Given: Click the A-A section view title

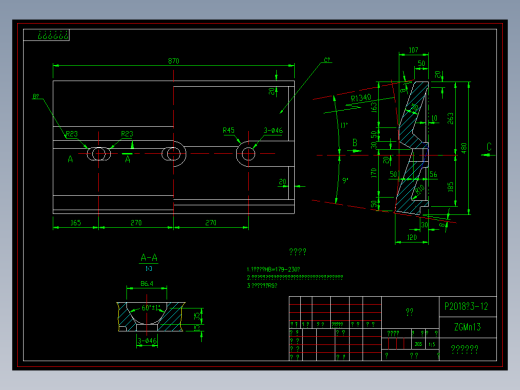Looking at the screenshot, I should (149, 257).
